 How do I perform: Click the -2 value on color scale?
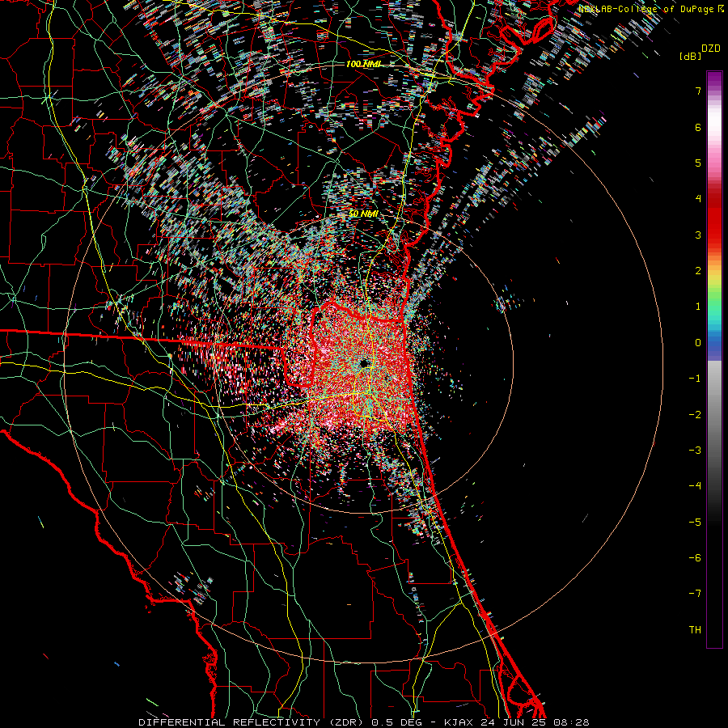click(695, 415)
